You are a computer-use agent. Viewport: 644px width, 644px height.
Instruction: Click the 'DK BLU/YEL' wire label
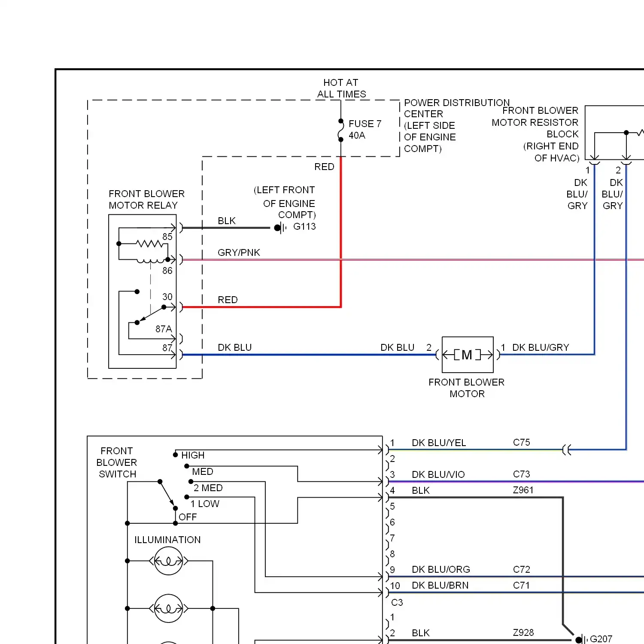coord(439,443)
